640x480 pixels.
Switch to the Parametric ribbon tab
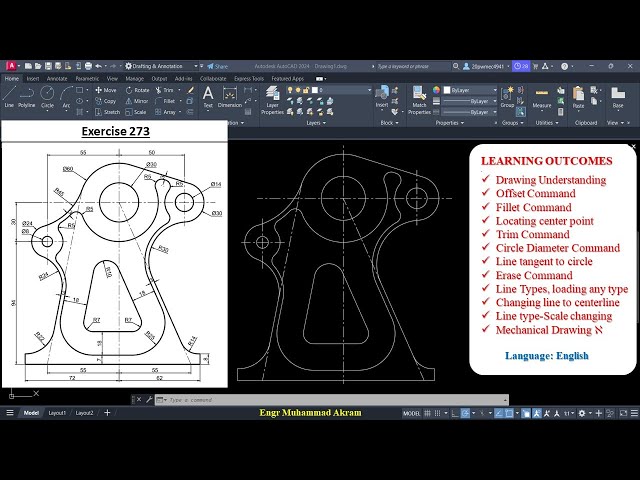(x=87, y=78)
